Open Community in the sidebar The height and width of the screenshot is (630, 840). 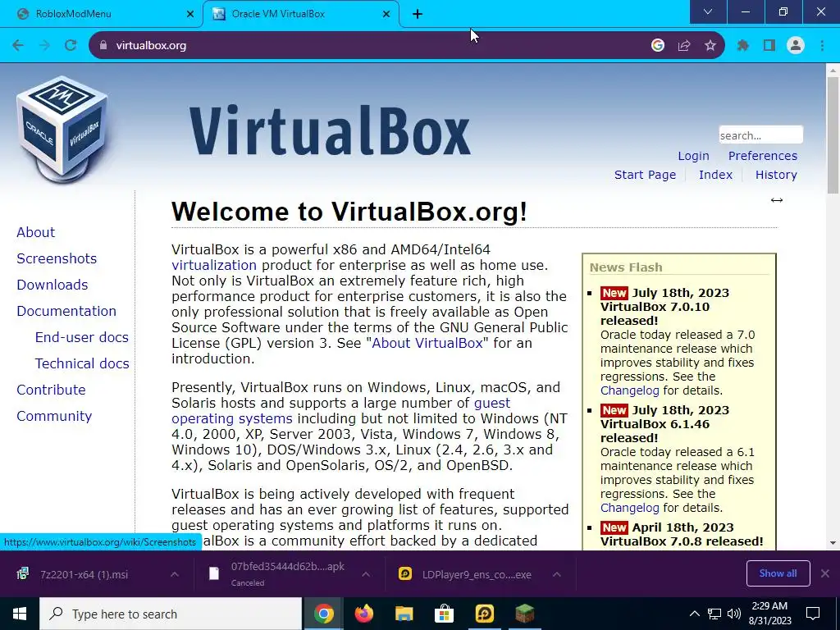pos(54,416)
